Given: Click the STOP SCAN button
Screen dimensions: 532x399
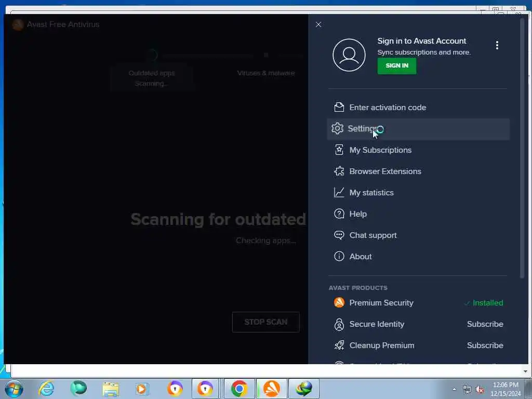Looking at the screenshot, I should pos(265,322).
